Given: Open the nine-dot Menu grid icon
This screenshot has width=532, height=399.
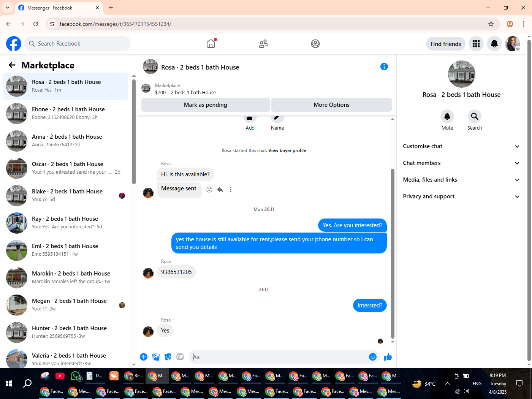Looking at the screenshot, I should (x=476, y=44).
